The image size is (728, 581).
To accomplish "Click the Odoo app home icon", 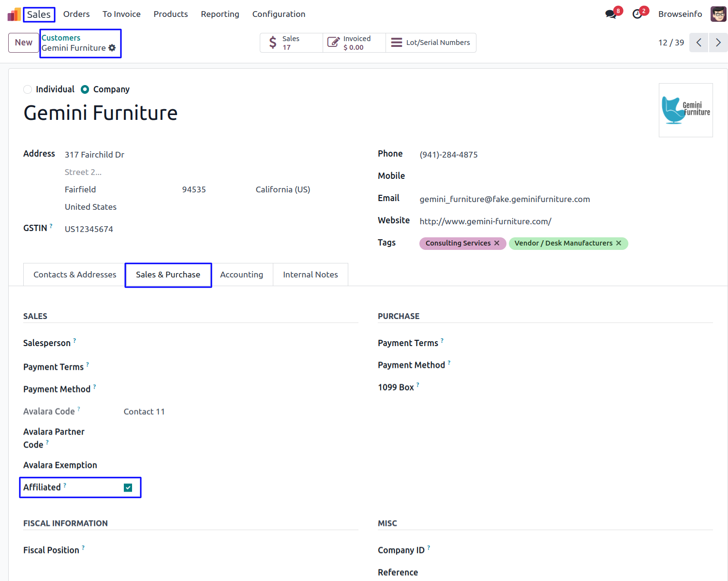I will [14, 15].
